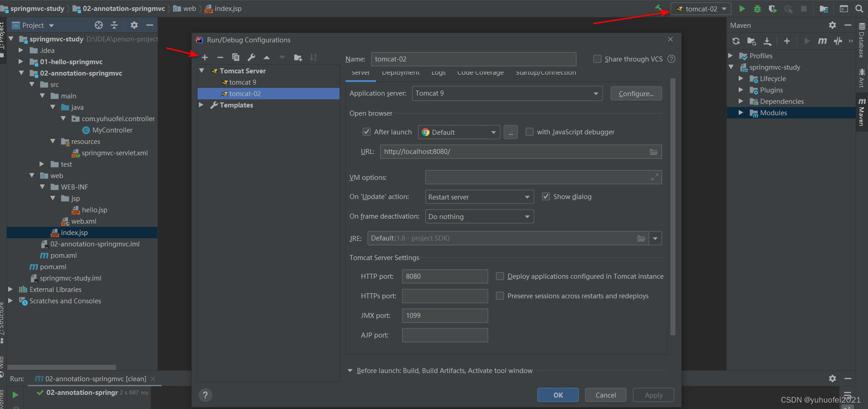Click Cancel button in dialog

(x=606, y=395)
